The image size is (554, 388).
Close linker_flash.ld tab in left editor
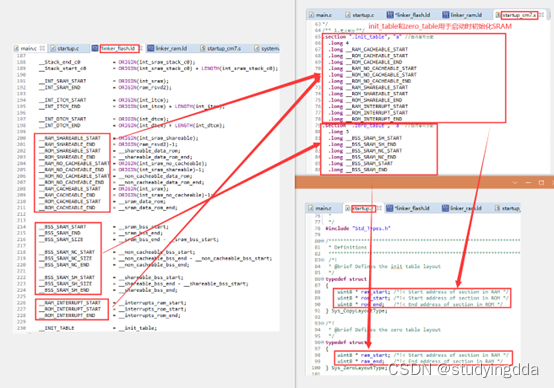141,48
